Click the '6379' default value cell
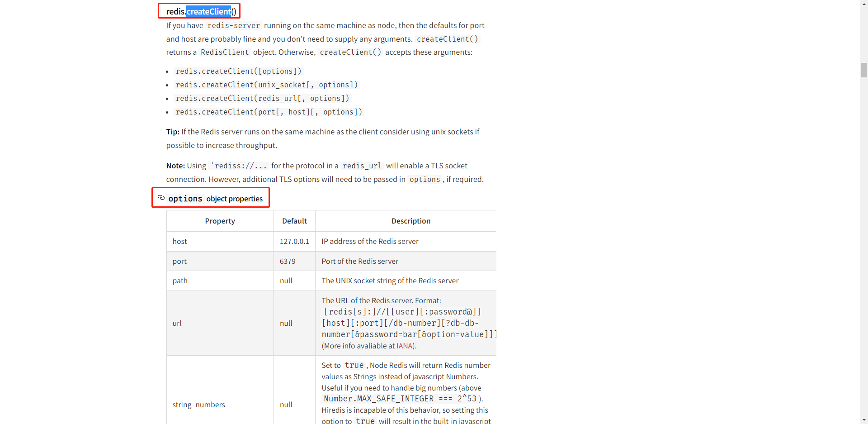 [x=294, y=261]
